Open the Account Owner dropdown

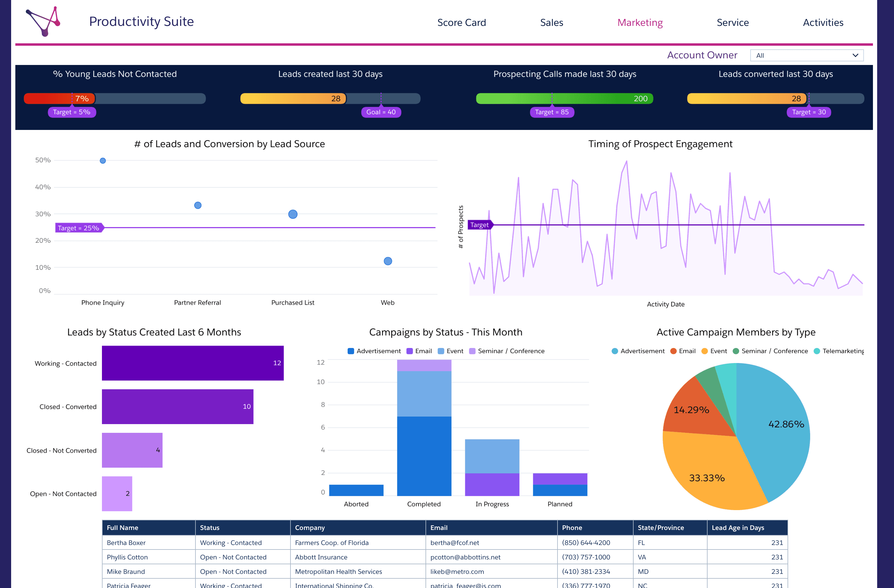(x=806, y=55)
